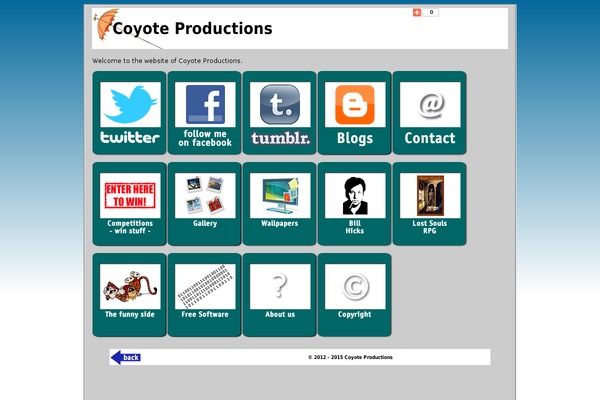
Task: Open the Twitter tile
Action: point(130,112)
